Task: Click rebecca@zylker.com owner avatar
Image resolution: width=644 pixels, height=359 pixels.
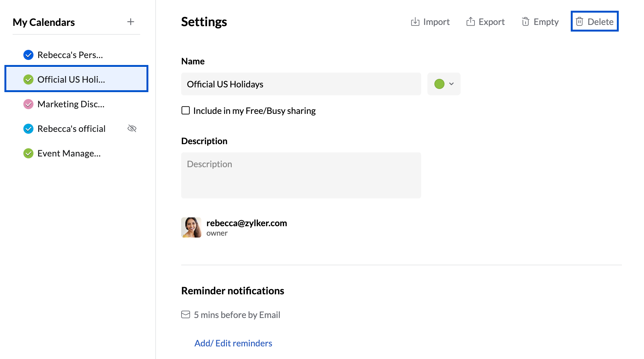Action: (x=191, y=227)
